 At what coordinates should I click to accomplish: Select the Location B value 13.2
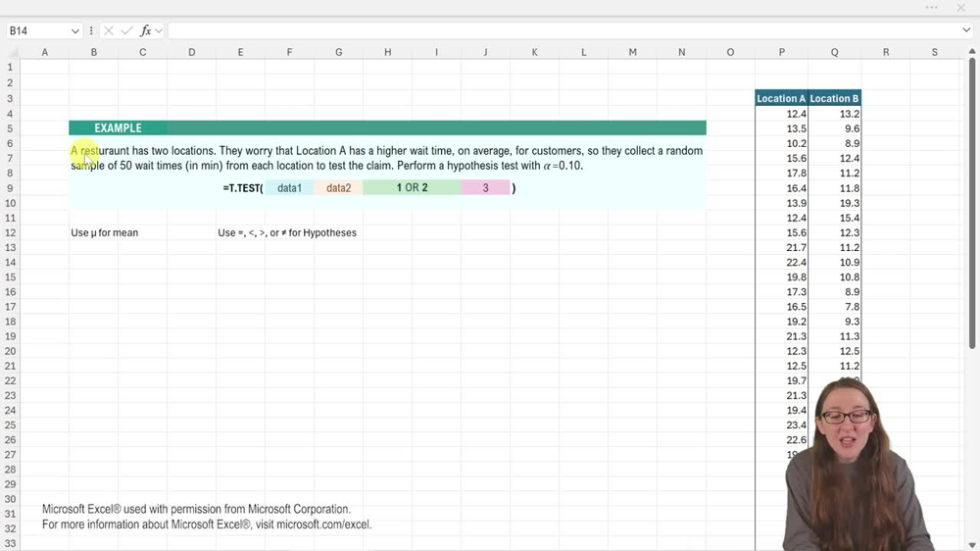point(834,114)
